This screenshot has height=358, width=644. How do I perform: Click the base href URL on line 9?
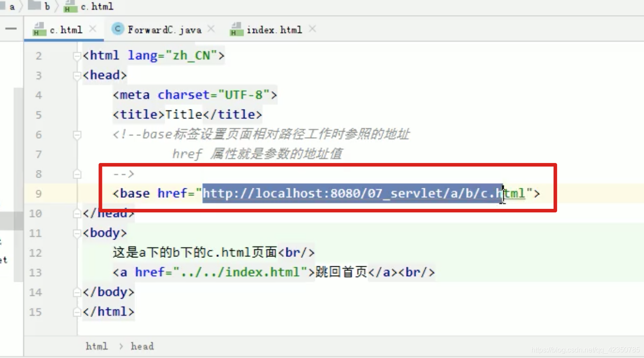[364, 194]
